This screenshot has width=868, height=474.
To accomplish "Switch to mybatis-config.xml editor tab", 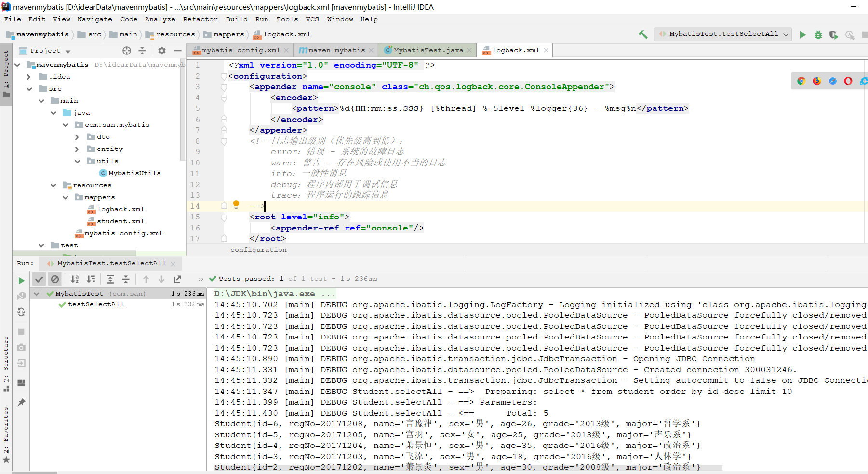I will (x=240, y=50).
